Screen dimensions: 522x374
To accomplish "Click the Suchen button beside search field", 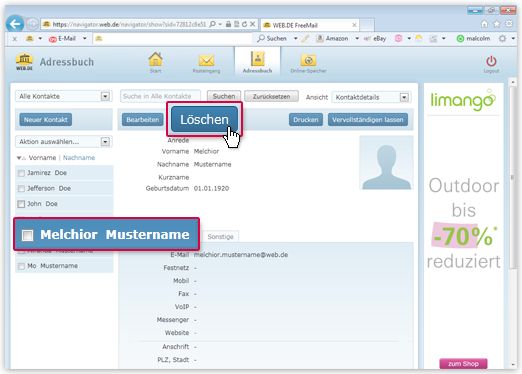I will 224,96.
